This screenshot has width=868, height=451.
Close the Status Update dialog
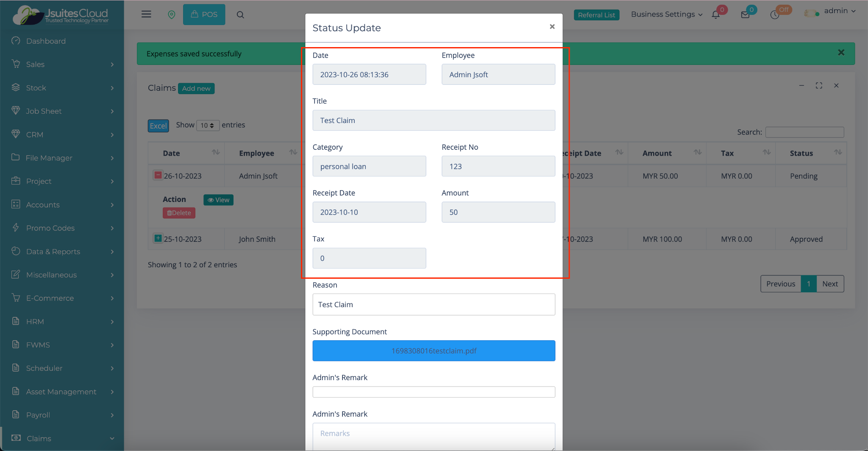pyautogui.click(x=552, y=27)
